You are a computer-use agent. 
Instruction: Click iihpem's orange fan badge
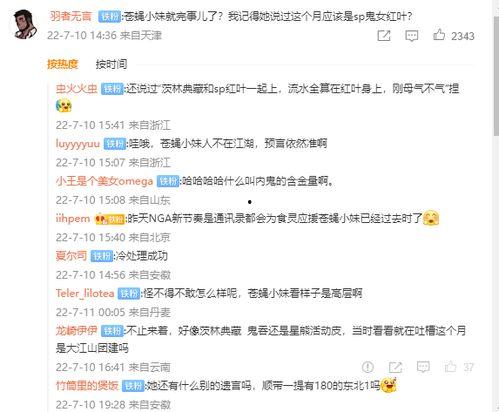110,219
